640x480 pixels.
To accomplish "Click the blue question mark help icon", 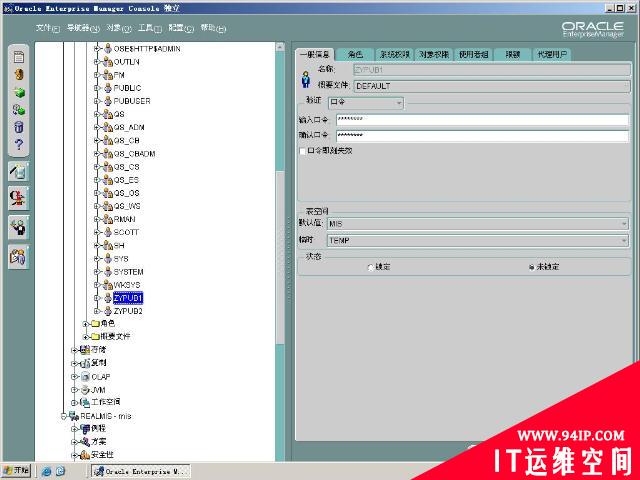I will click(19, 144).
